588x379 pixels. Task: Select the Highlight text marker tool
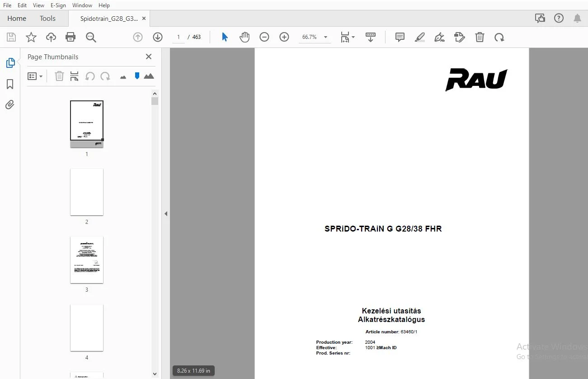[420, 37]
